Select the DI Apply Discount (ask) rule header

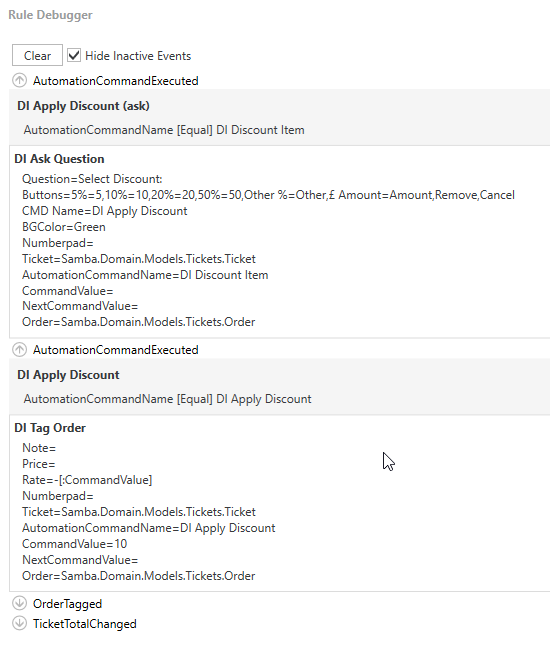pos(83,106)
